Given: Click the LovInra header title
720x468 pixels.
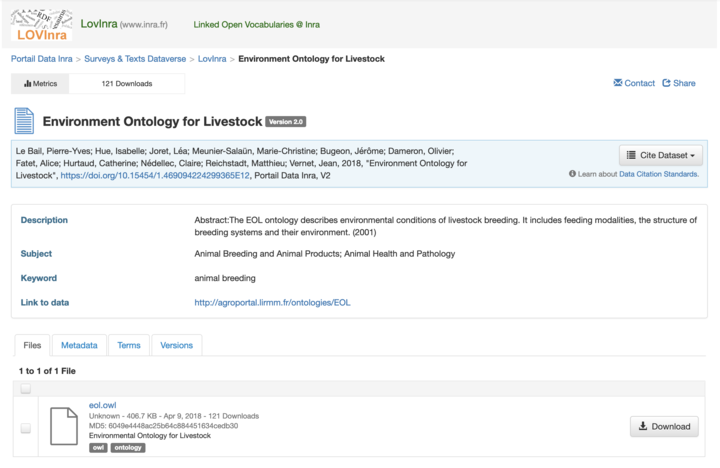Looking at the screenshot, I should [x=99, y=24].
